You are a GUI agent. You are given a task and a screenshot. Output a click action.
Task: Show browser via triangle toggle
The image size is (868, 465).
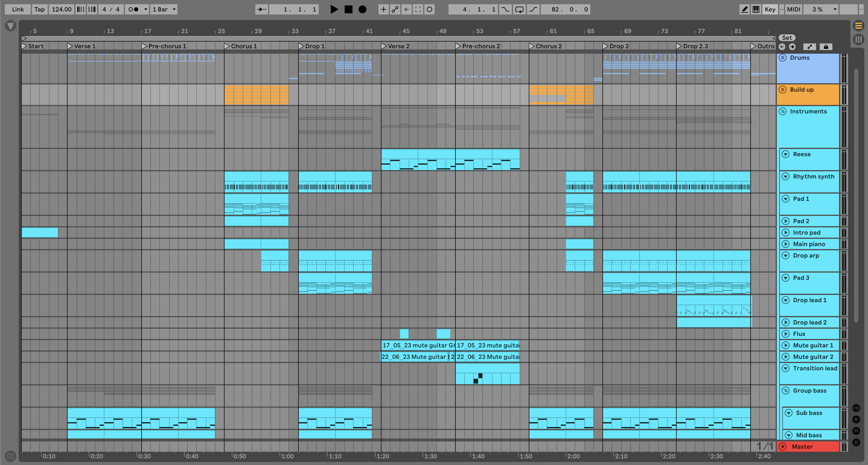11,26
